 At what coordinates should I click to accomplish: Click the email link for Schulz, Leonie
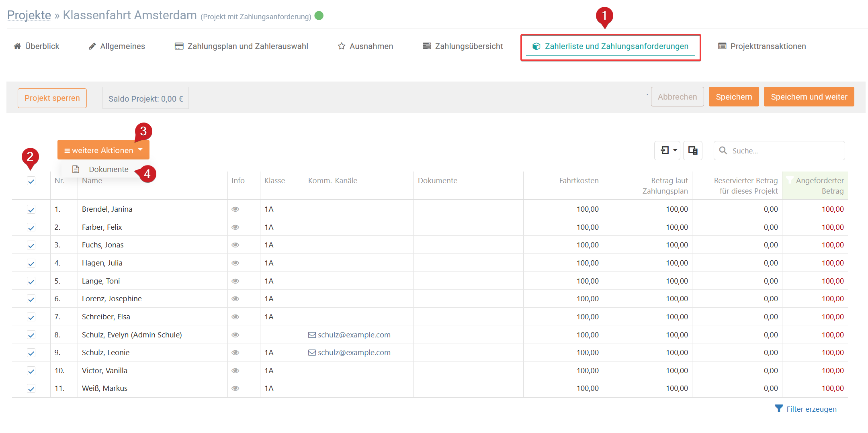pyautogui.click(x=350, y=353)
